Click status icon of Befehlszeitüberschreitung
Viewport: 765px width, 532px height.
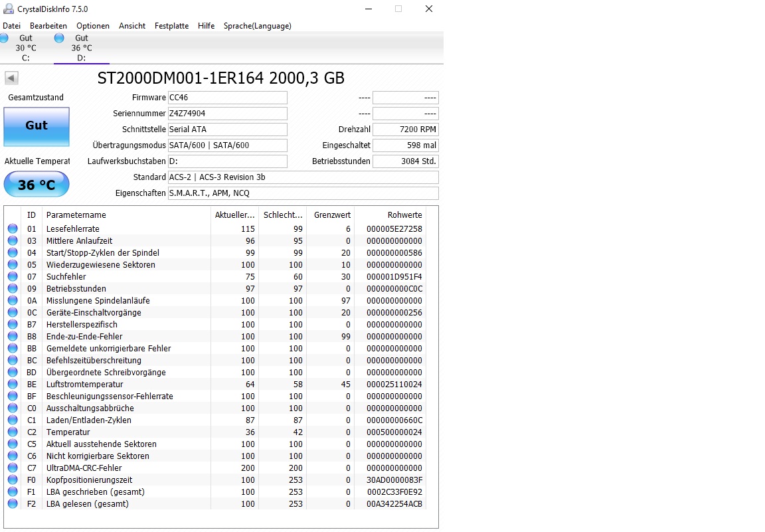point(13,360)
